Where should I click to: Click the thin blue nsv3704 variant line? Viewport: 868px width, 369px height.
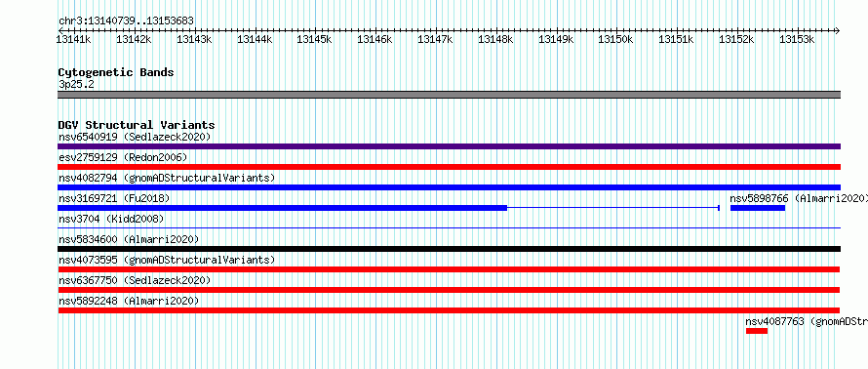449,227
